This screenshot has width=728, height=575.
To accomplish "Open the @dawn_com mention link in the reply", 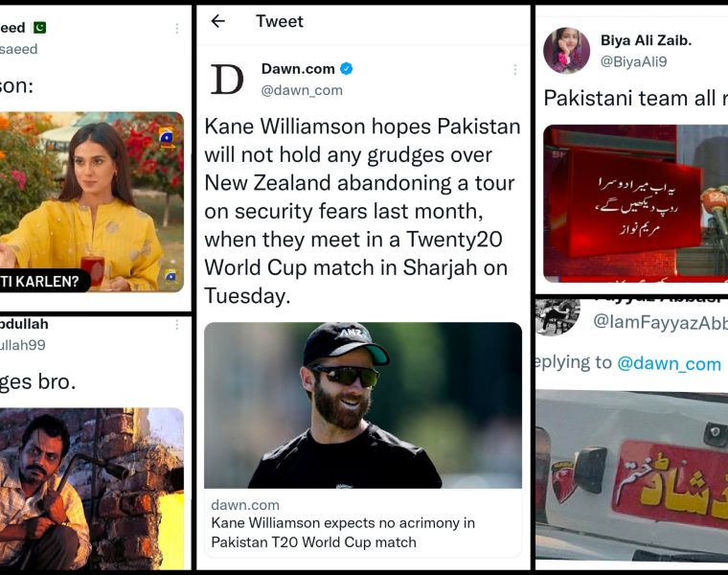I will coord(669,363).
